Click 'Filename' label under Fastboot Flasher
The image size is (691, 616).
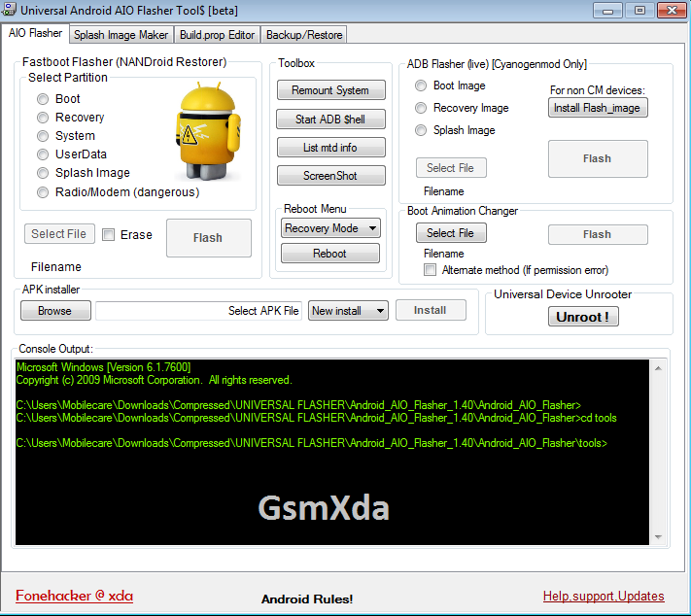pyautogui.click(x=56, y=267)
